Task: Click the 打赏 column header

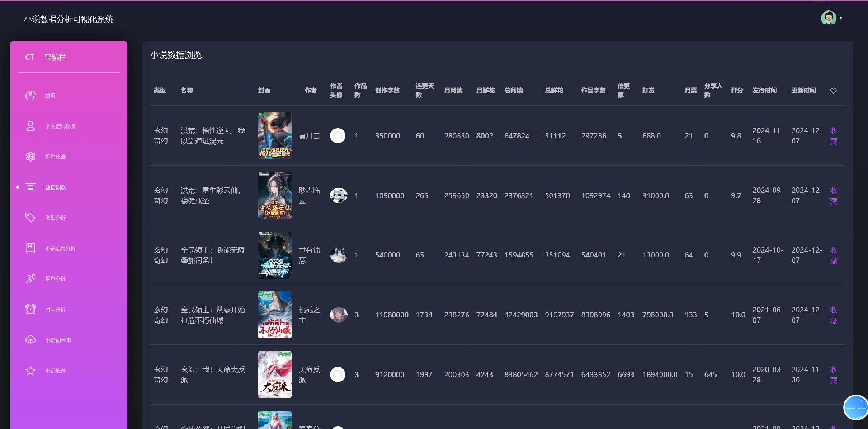Action: click(649, 91)
